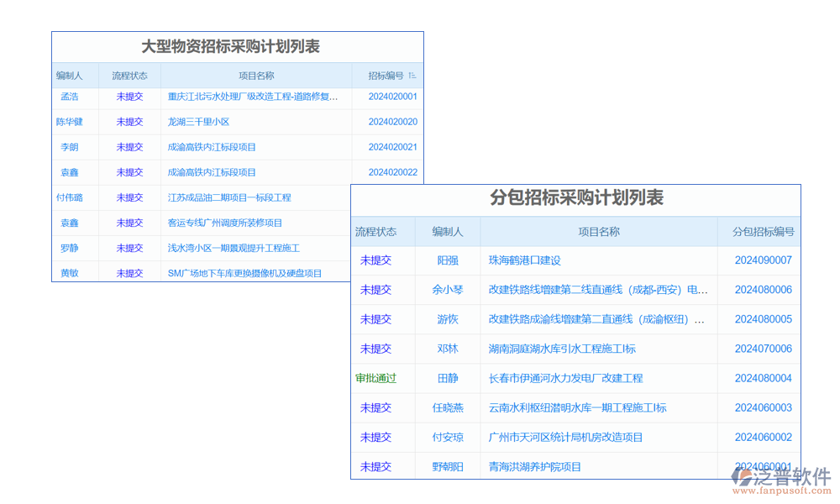Screen dimensions: 840x504
Task: Select subcontract bid number 2024090007
Action: click(x=763, y=260)
